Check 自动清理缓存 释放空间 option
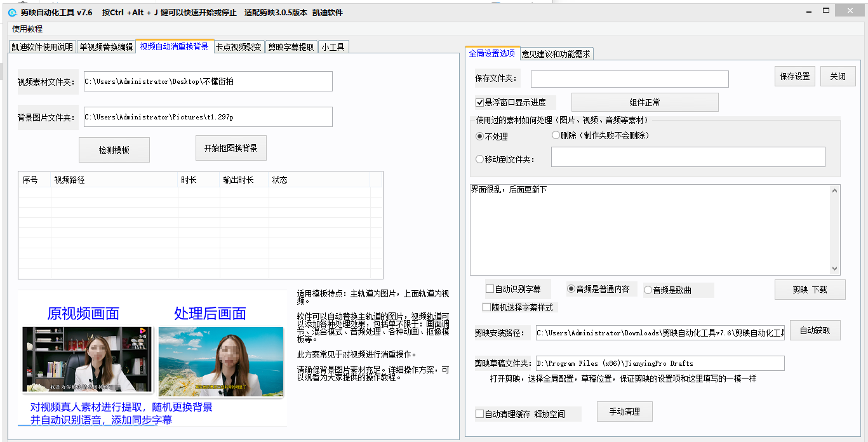This screenshot has width=868, height=442. 480,414
